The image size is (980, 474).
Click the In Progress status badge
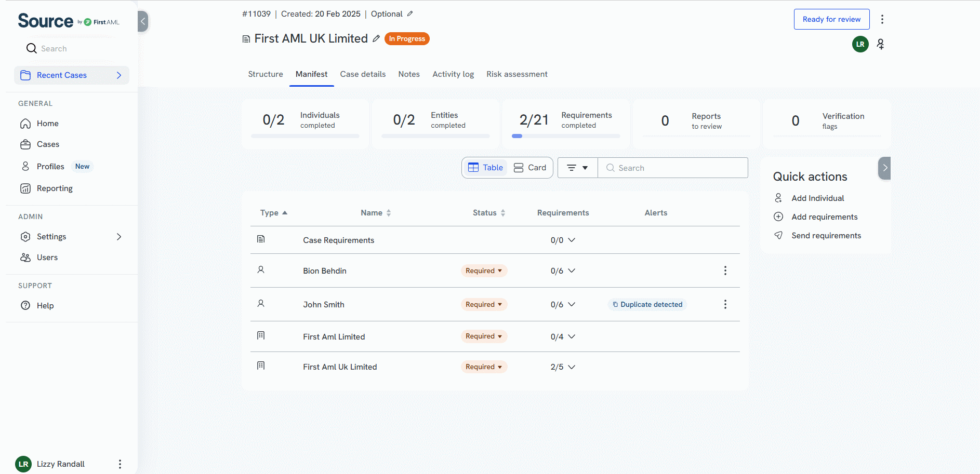[407, 39]
